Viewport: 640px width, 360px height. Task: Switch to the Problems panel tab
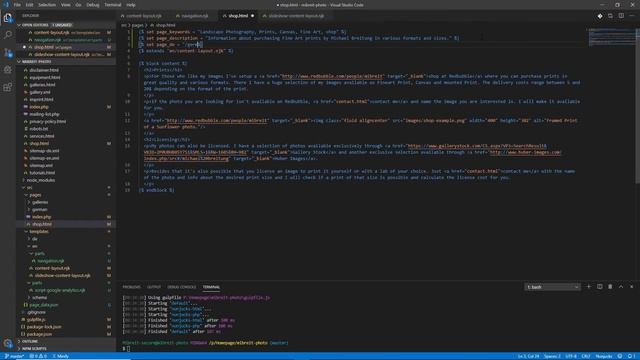coord(131,287)
